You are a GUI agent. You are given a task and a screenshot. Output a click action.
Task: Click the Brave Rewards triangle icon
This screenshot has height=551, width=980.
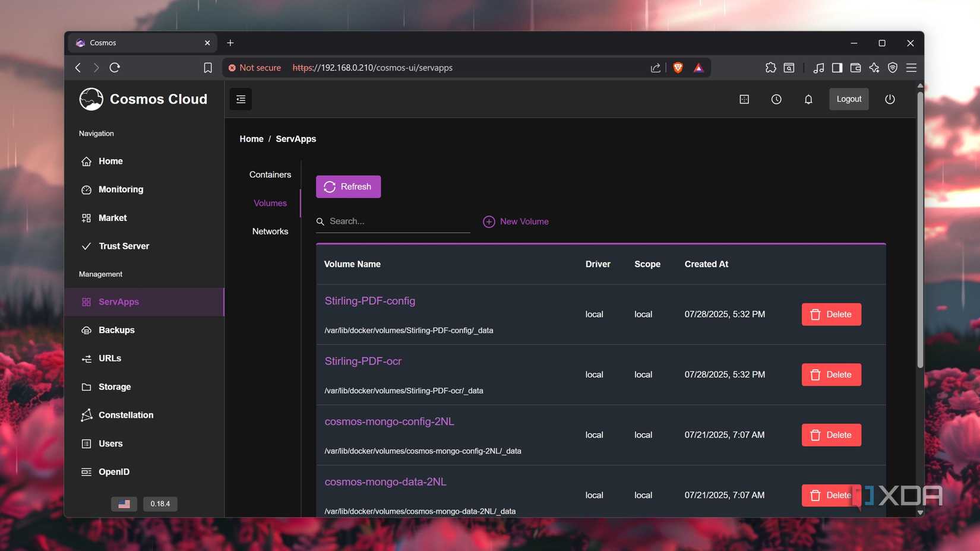click(x=698, y=68)
